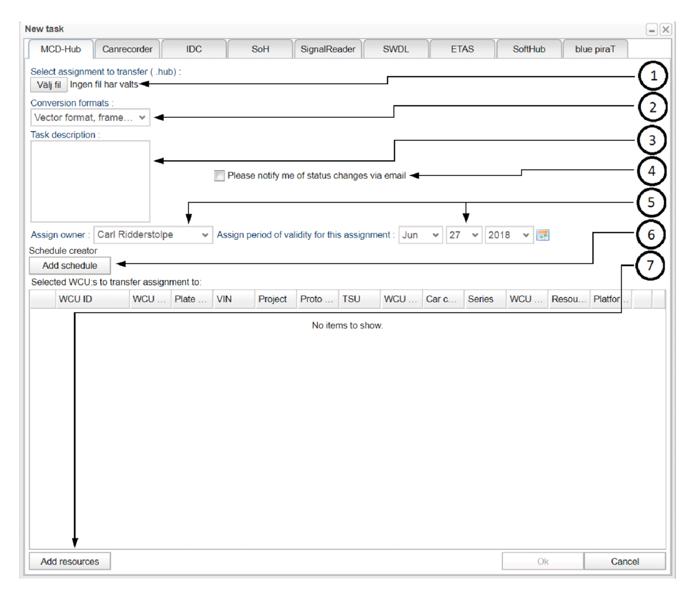The height and width of the screenshot is (601, 700).
Task: Open the calendar date picker icon
Action: pyautogui.click(x=542, y=235)
